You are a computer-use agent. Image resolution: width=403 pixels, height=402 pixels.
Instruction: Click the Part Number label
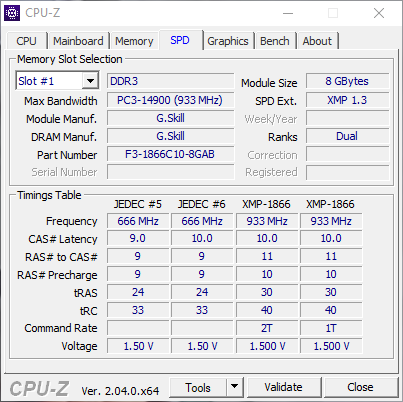[67, 155]
